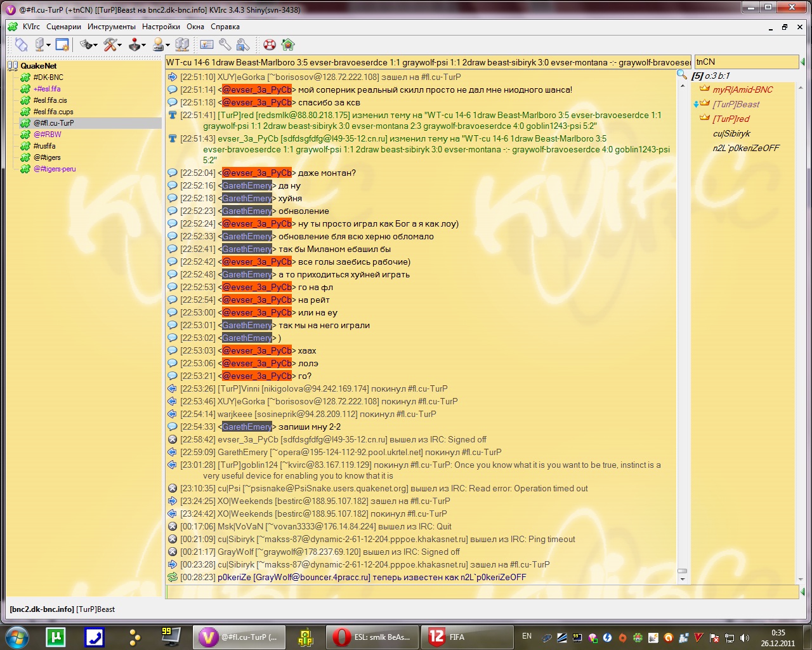Click the green arrow beside the message input
This screenshot has width=812, height=650.
click(x=802, y=592)
